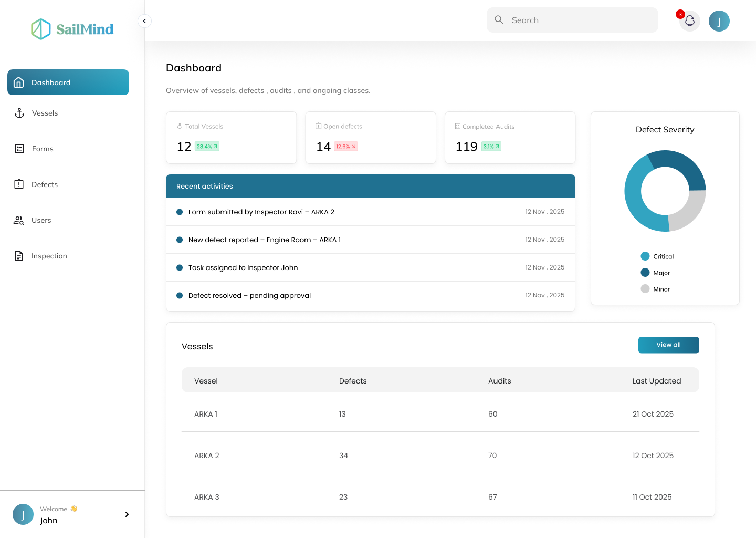This screenshot has height=538, width=756.
Task: Click the notification bell icon
Action: [x=690, y=21]
